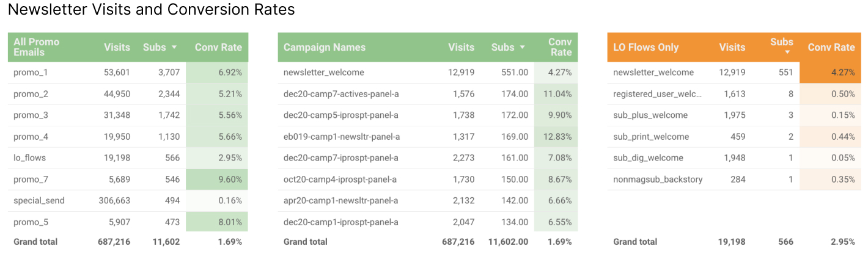This screenshot has height=257, width=868.
Task: Click the Subs sort arrow in All Promo Emails table
Action: click(x=174, y=48)
